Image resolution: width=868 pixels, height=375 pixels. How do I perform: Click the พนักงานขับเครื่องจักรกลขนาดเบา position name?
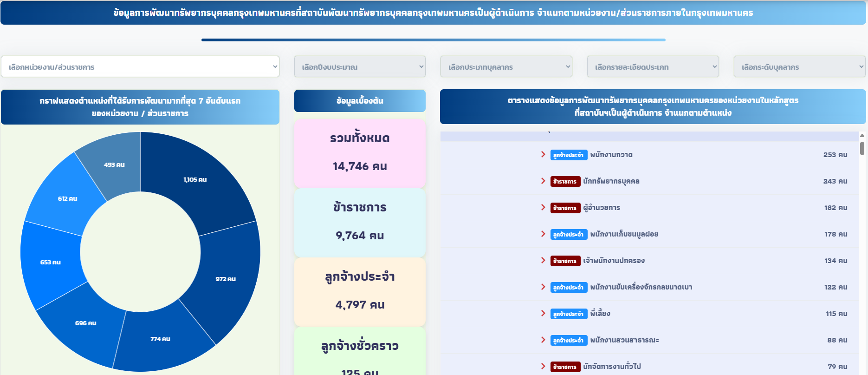(x=641, y=287)
